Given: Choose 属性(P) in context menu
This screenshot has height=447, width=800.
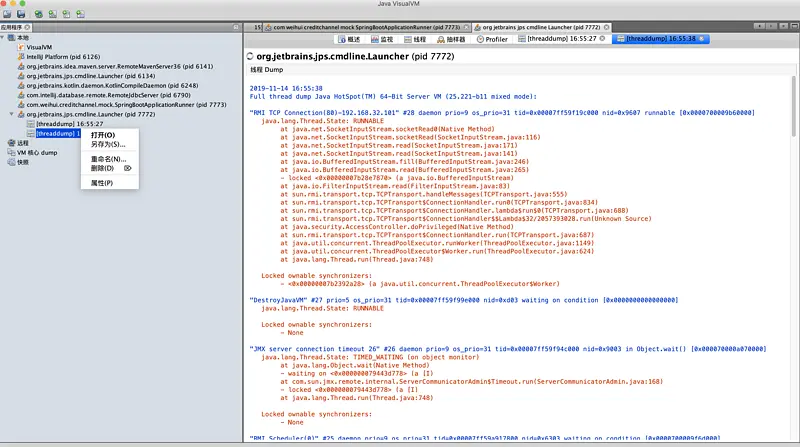Looking at the screenshot, I should 109,183.
